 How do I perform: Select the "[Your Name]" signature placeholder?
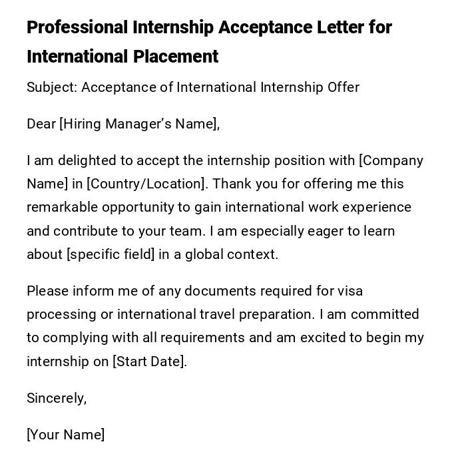tap(66, 435)
